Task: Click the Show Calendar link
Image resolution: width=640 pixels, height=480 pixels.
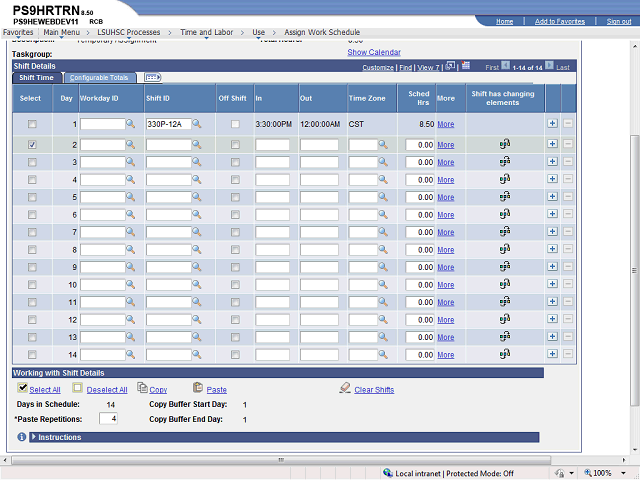Action: (x=374, y=52)
